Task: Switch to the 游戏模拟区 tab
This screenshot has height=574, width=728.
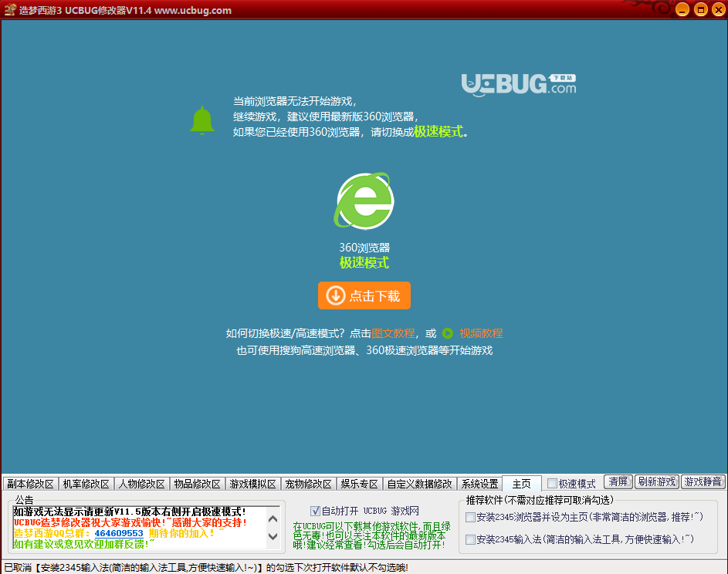Action: [253, 484]
